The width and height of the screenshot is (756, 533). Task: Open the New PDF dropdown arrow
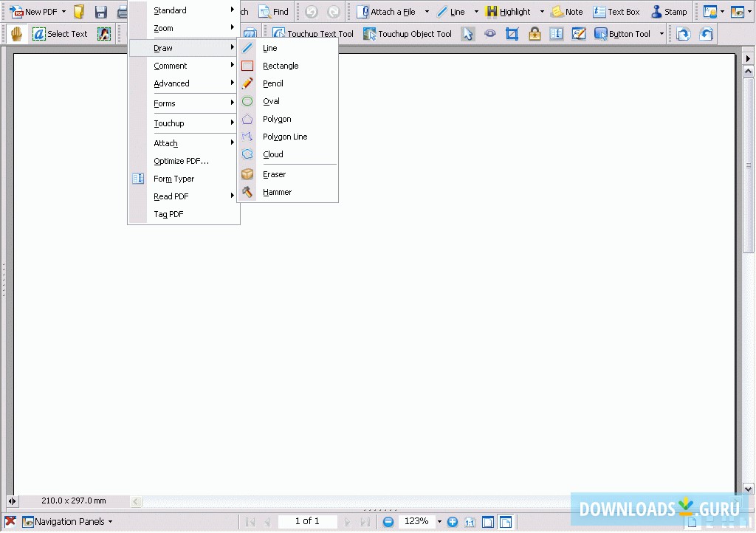click(63, 12)
